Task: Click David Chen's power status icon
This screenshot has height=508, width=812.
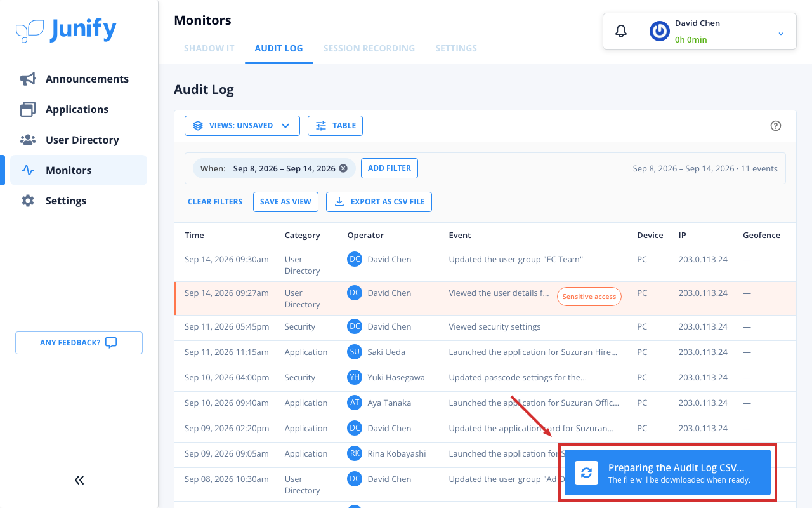Action: (x=660, y=31)
